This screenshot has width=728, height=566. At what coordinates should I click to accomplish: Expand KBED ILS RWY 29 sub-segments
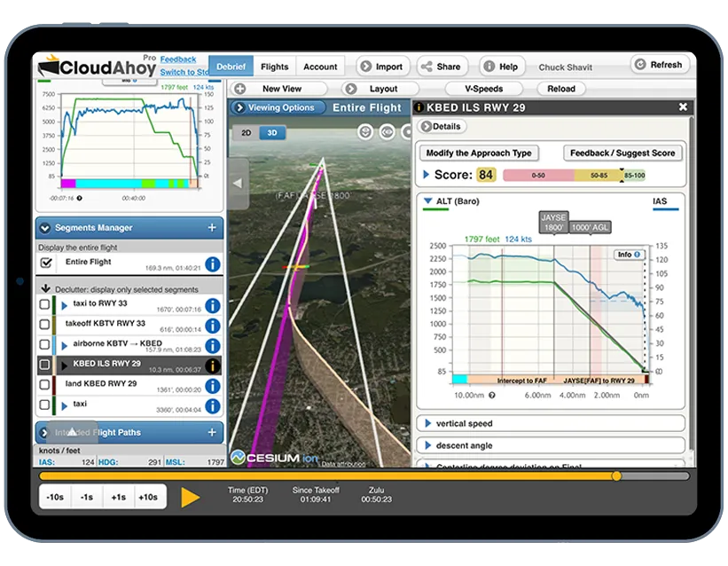coord(65,366)
